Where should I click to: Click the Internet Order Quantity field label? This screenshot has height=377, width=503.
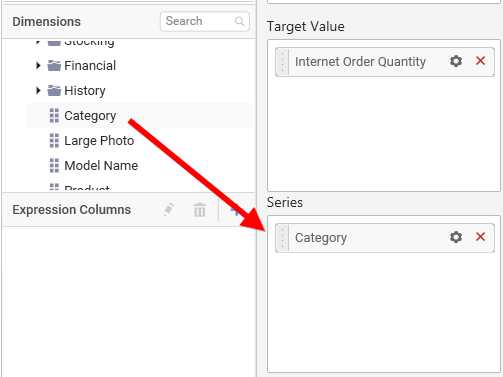(360, 62)
